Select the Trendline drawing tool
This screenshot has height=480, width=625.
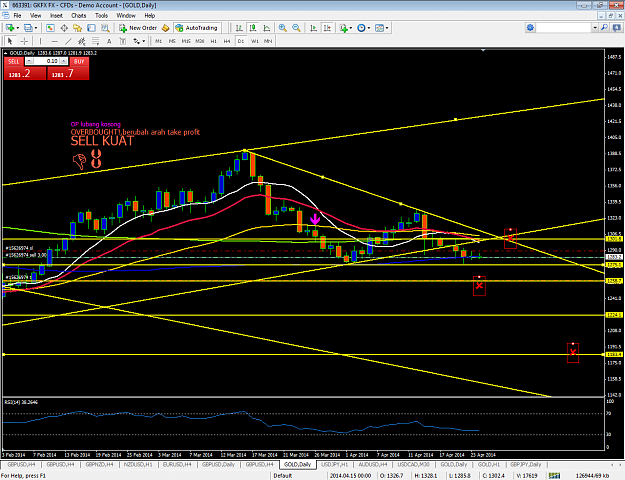point(68,41)
